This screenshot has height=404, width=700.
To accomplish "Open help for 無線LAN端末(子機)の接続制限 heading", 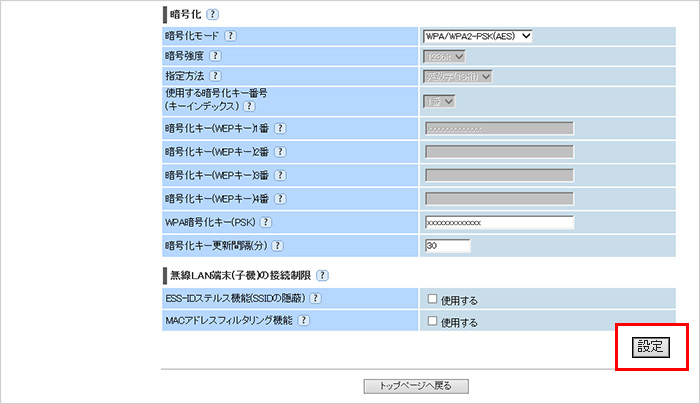I will click(323, 275).
